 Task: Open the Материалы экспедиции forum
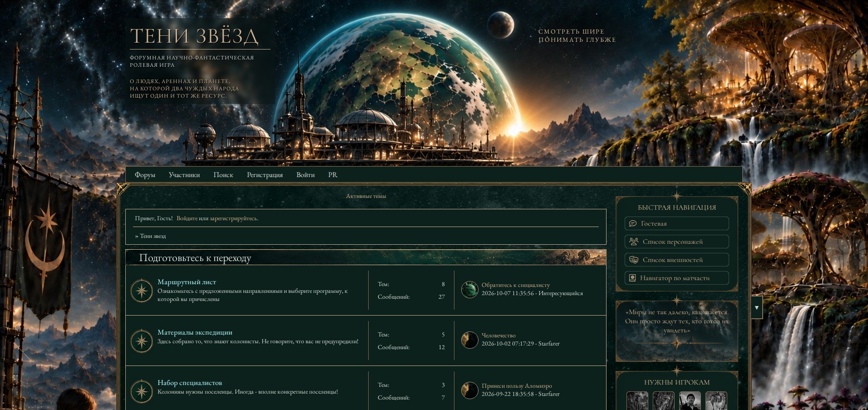point(195,332)
